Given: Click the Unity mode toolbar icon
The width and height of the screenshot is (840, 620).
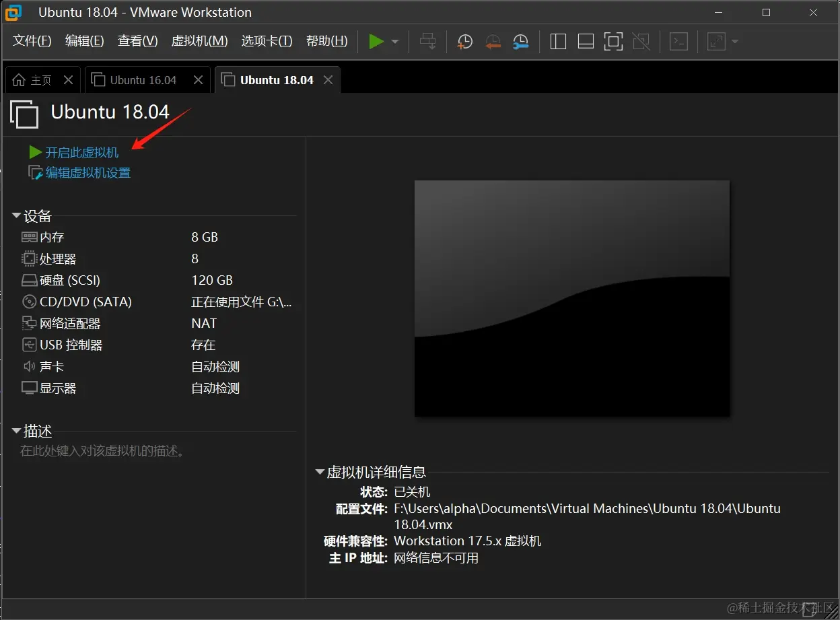Looking at the screenshot, I should [x=641, y=42].
